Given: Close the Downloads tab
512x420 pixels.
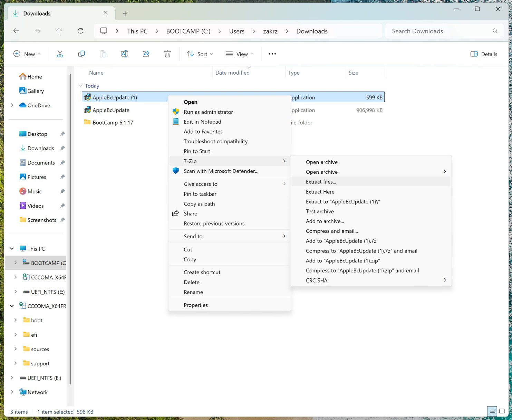Looking at the screenshot, I should pyautogui.click(x=106, y=13).
